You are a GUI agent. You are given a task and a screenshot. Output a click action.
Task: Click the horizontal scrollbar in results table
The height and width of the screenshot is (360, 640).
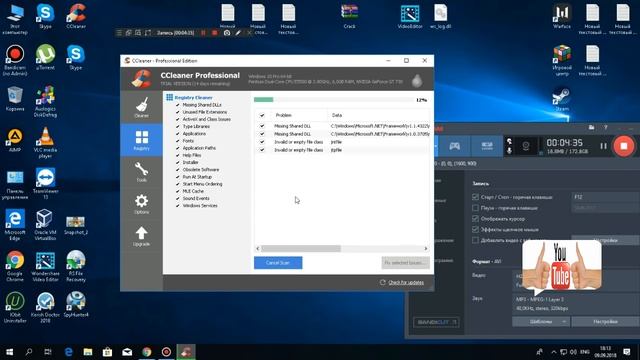(x=301, y=248)
